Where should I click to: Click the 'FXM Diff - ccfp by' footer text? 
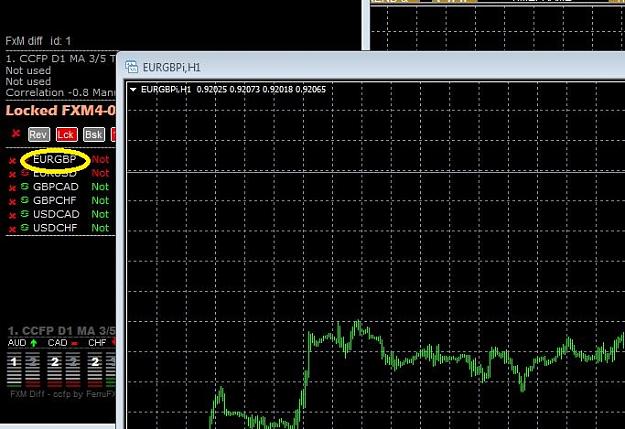coord(63,394)
